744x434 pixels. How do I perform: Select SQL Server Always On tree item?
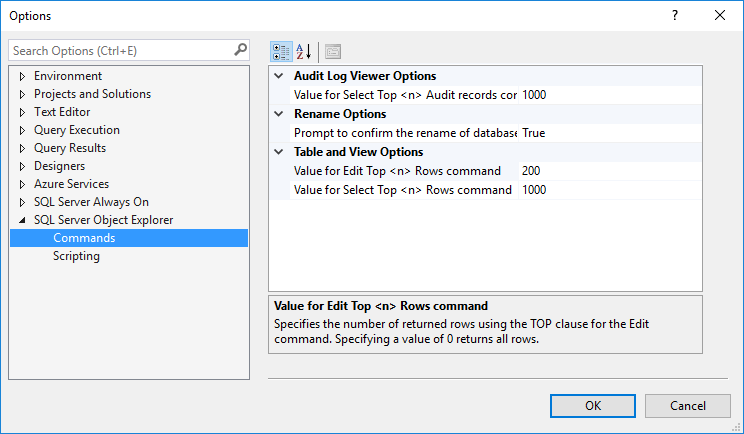coord(92,202)
